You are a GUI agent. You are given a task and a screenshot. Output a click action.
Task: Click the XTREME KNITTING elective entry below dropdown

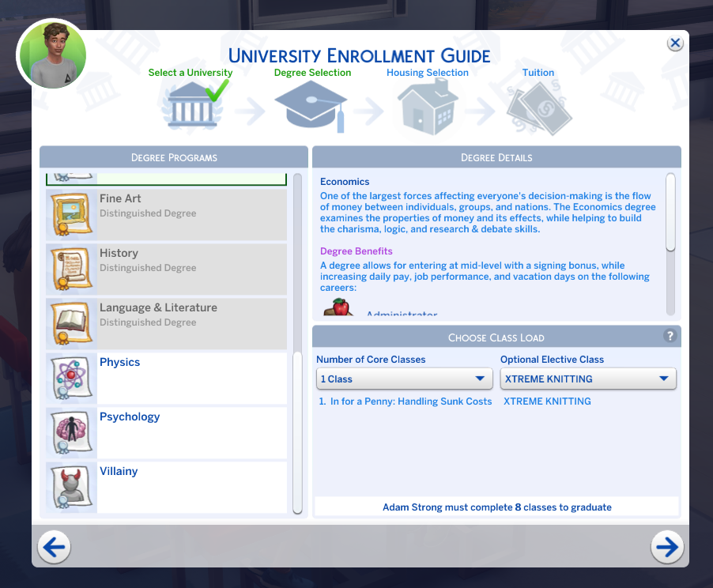(x=547, y=401)
